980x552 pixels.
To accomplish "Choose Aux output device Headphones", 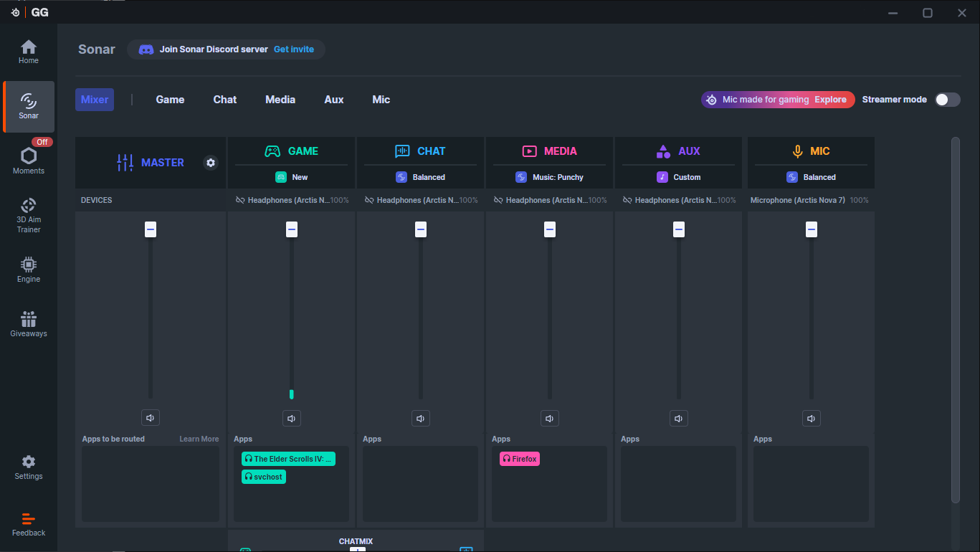I will click(675, 200).
